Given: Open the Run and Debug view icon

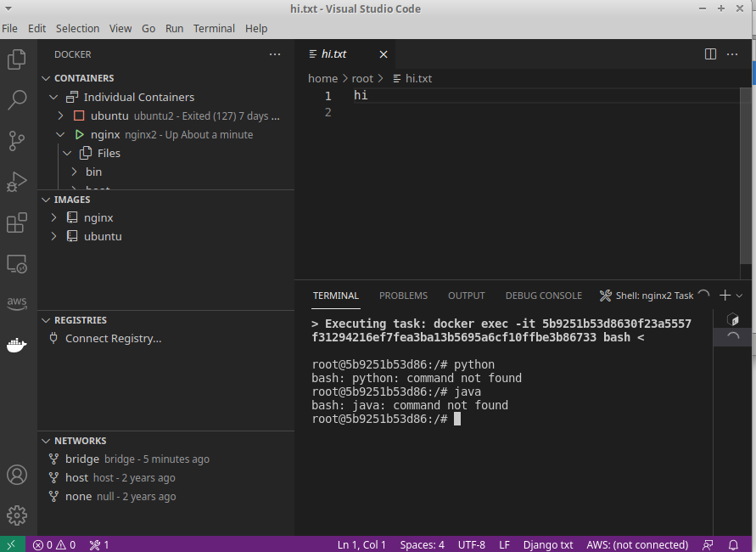Looking at the screenshot, I should pos(17,182).
